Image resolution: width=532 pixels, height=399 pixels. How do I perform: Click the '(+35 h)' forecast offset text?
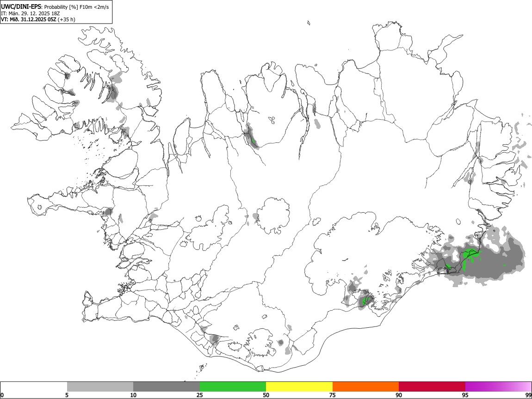click(x=67, y=19)
